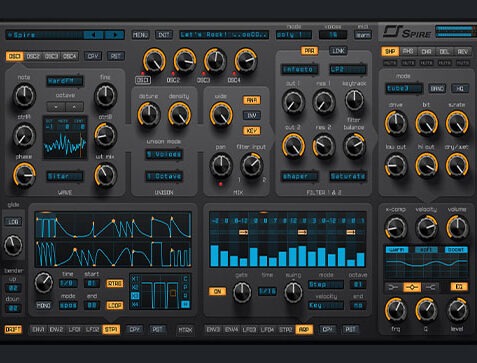This screenshot has height=363, width=477.
Task: Toggle the MONO button
Action: point(44,305)
